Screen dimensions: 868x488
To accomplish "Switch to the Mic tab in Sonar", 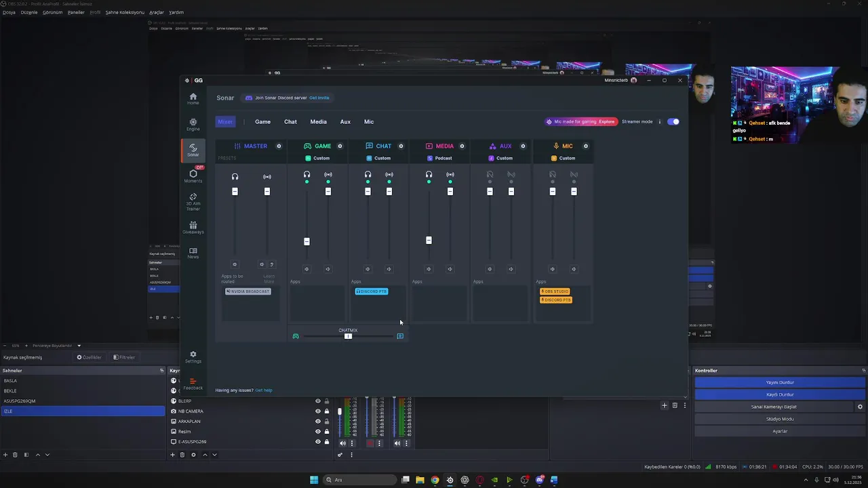I will point(369,122).
